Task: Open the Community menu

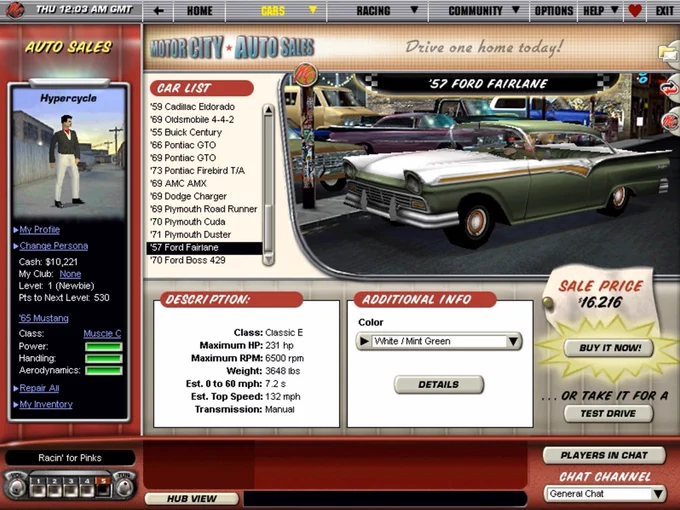Action: (475, 11)
